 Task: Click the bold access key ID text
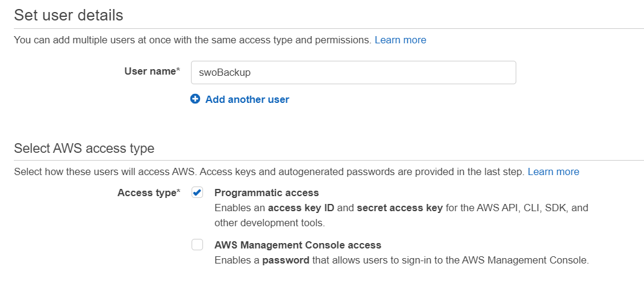pos(303,208)
